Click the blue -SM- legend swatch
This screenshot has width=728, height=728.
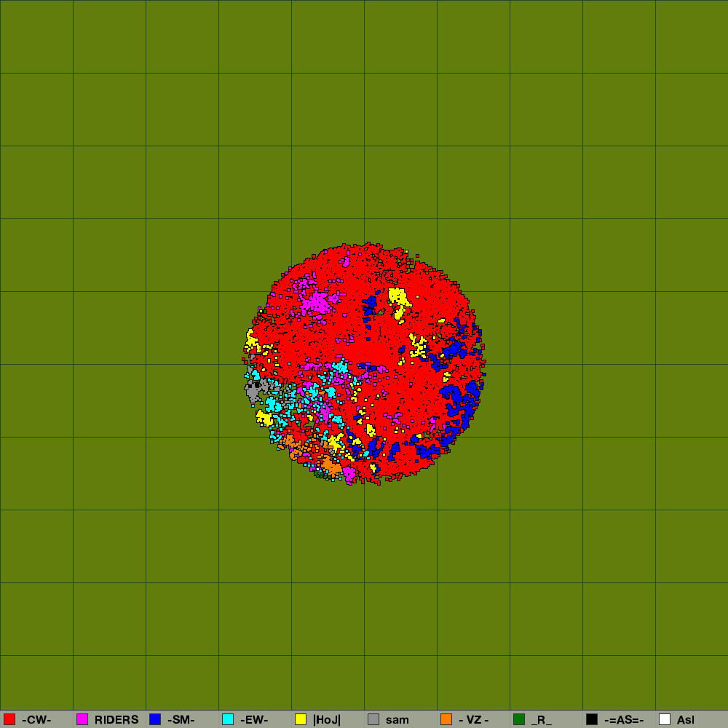click(x=155, y=719)
